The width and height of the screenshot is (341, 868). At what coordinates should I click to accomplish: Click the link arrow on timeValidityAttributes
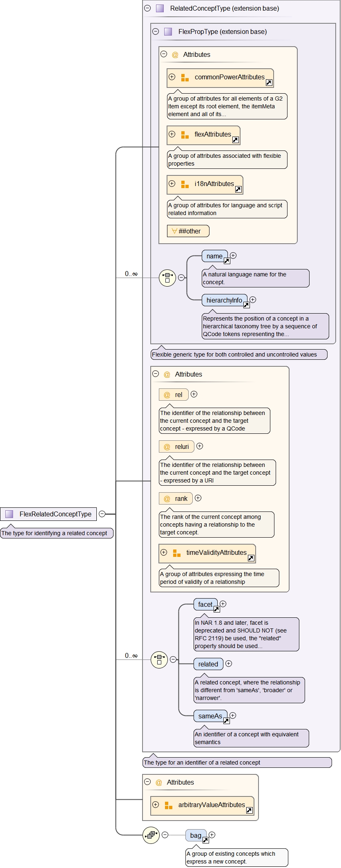(251, 558)
